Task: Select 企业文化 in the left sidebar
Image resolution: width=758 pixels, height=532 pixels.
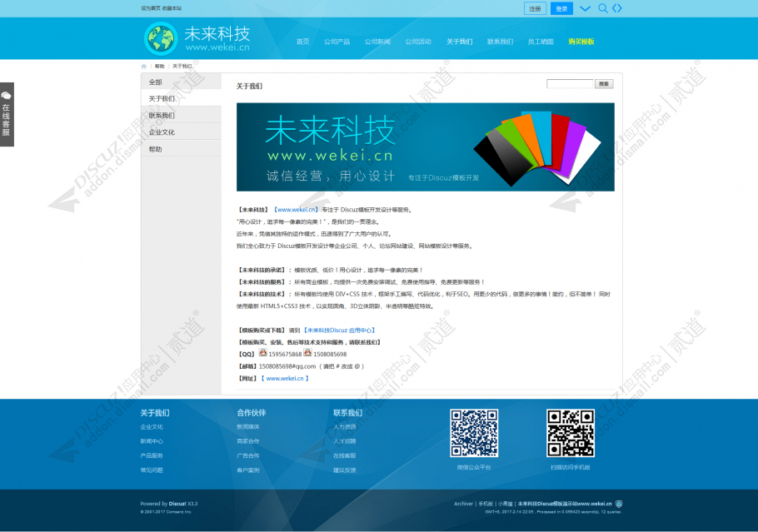Action: pyautogui.click(x=182, y=132)
